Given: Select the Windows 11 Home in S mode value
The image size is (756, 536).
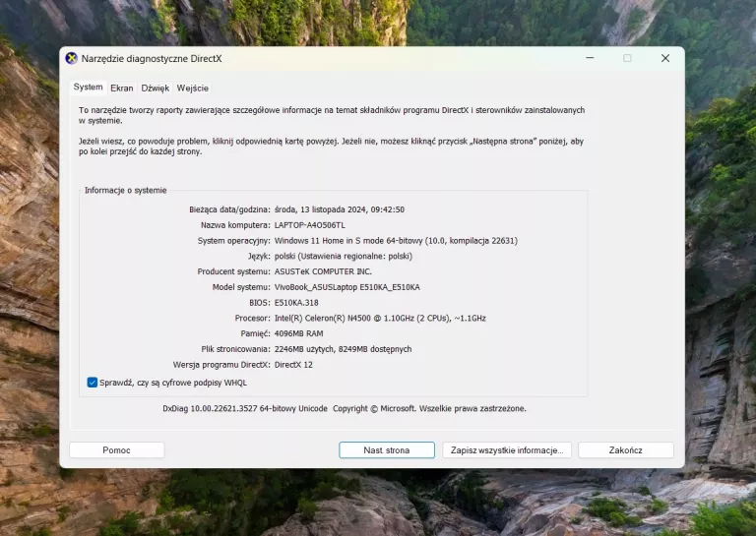Looking at the screenshot, I should click(396, 240).
